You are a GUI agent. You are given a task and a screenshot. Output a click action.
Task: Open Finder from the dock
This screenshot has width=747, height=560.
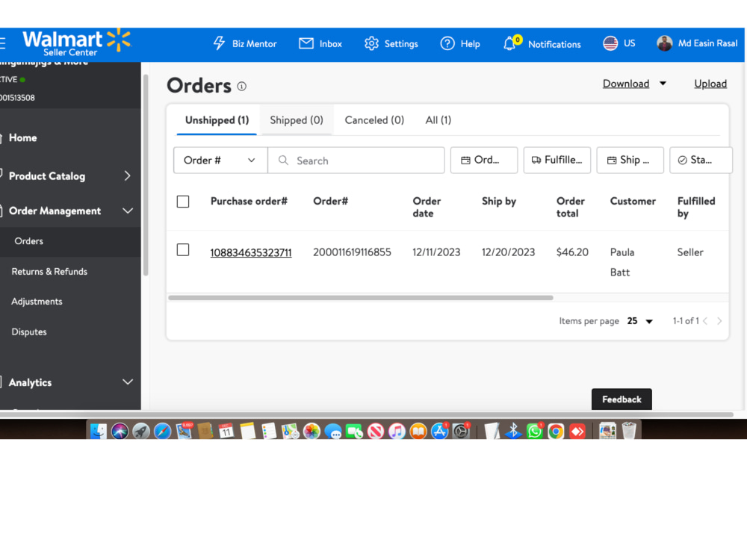point(98,431)
